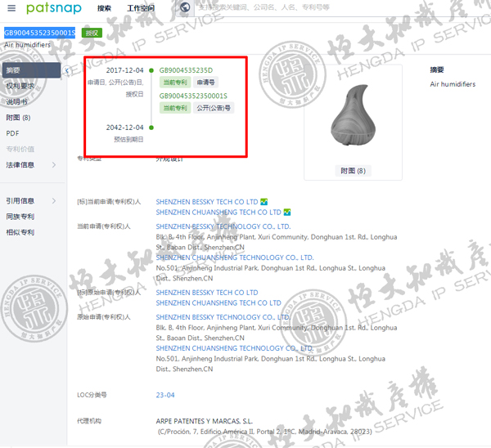
Task: Click the 附图 (8) button under thumbnail
Action: tap(353, 171)
